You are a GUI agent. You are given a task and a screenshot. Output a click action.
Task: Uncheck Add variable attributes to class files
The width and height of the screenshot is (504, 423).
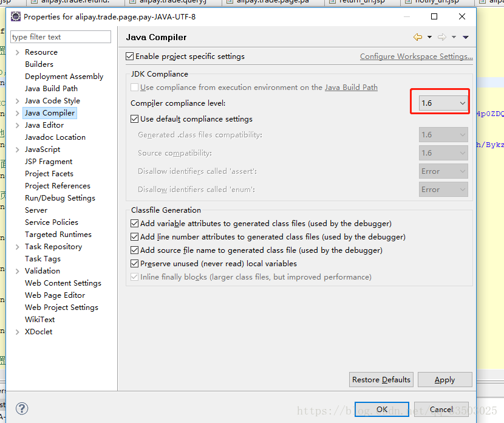click(134, 223)
